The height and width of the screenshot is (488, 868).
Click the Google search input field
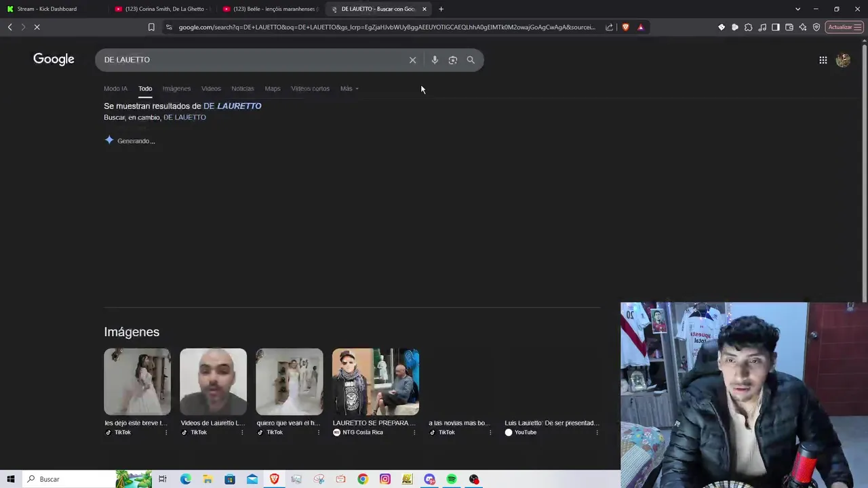click(x=251, y=60)
